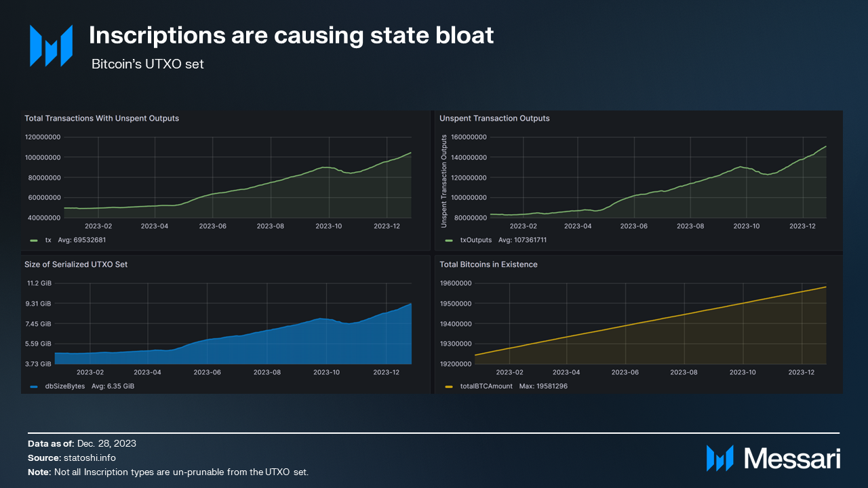Click '2023-12' on the Total Bitcoins in Existence axis
This screenshot has width=868, height=488.
click(802, 372)
